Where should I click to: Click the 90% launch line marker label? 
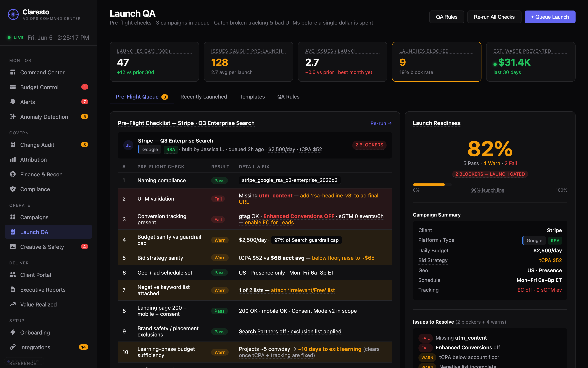click(x=487, y=190)
